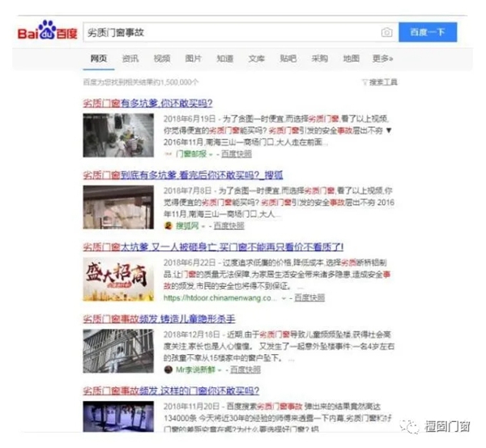The image size is (486, 448).
Task: Click the 搜狐网 source icon
Action: click(x=168, y=226)
